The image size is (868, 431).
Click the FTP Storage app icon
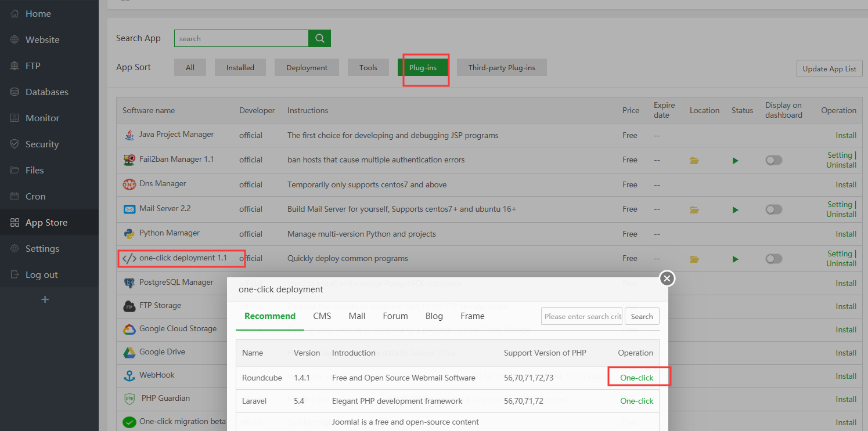point(129,306)
